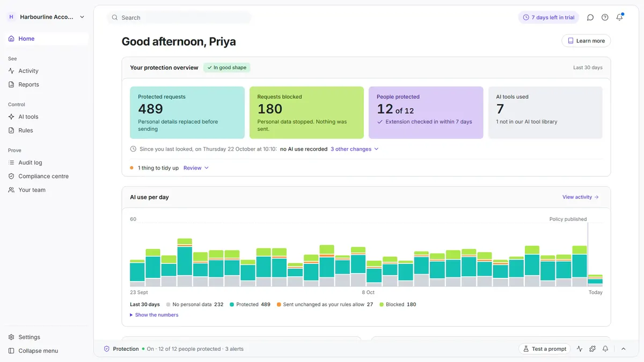Expand the bottom bar with the chevron-up
This screenshot has width=644, height=362.
coord(624,349)
